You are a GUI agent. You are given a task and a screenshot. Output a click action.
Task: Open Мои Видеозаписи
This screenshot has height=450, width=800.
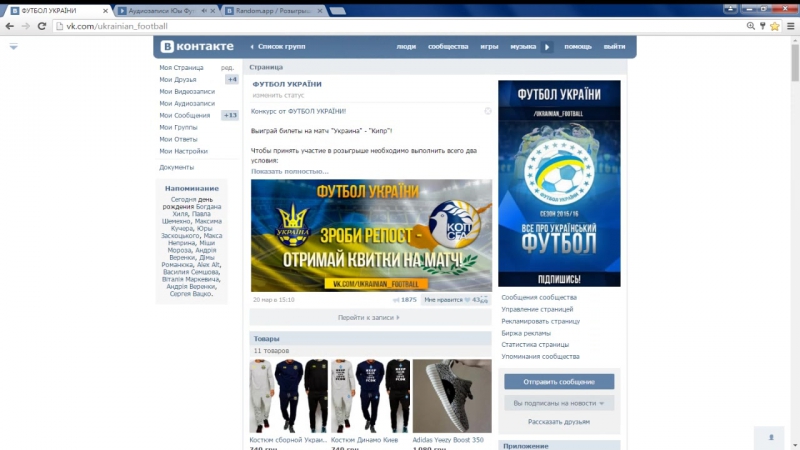(187, 91)
